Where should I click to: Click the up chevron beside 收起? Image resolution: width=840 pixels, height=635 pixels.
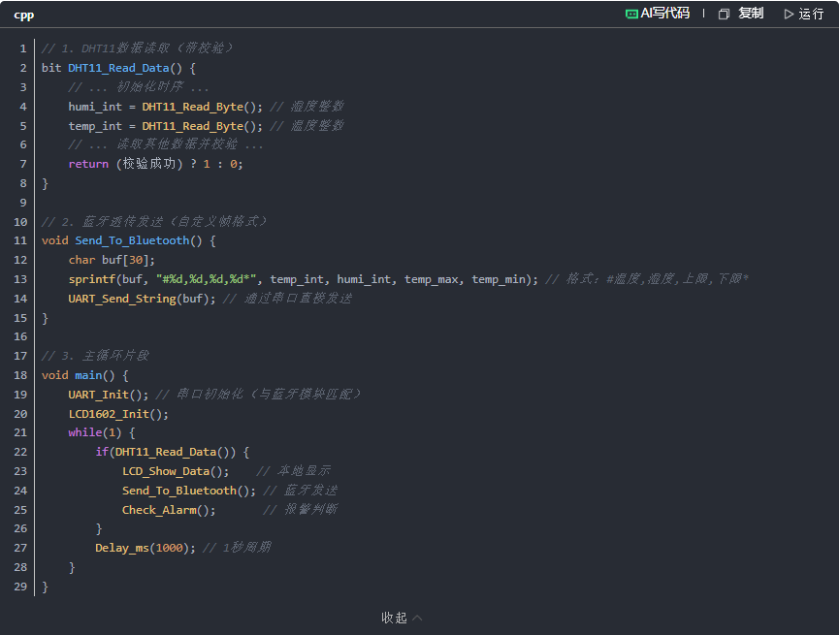click(418, 618)
